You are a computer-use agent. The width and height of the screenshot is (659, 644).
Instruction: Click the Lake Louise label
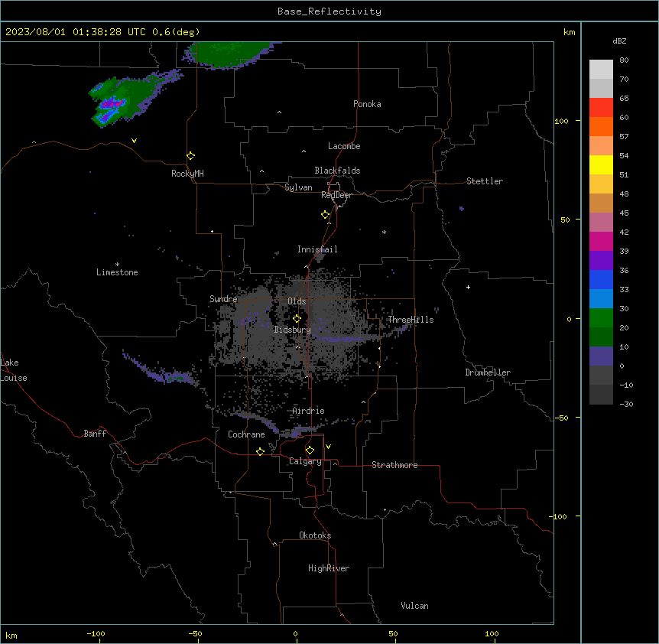(x=14, y=370)
